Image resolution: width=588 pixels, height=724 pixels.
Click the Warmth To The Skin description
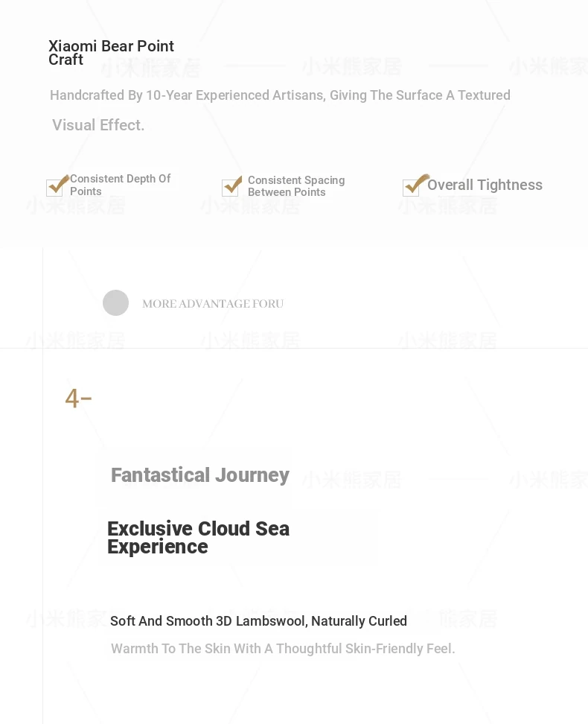[283, 649]
